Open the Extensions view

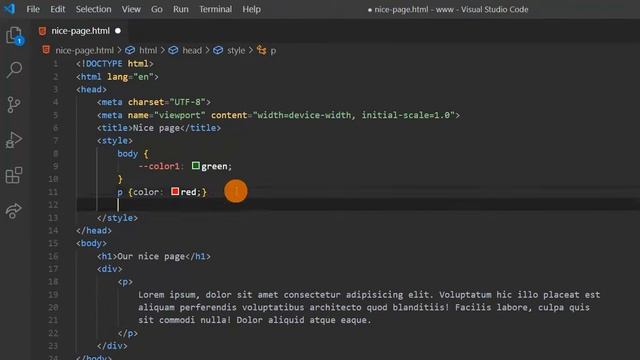14,175
